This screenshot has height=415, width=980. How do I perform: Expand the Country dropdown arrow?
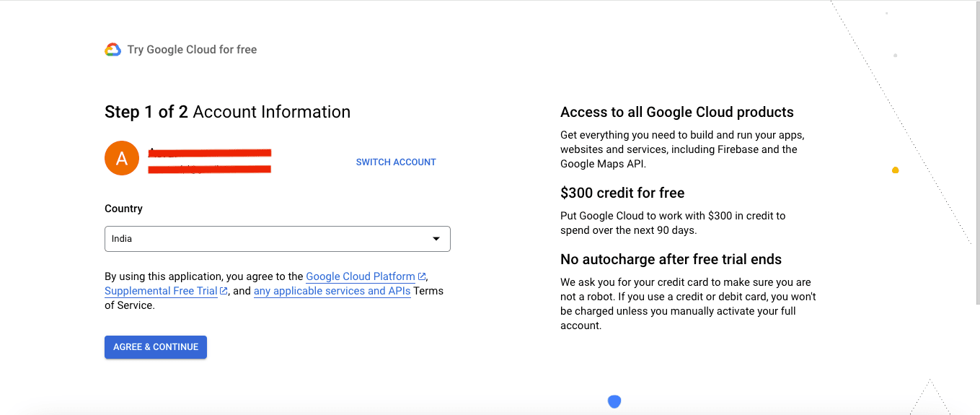click(x=436, y=239)
